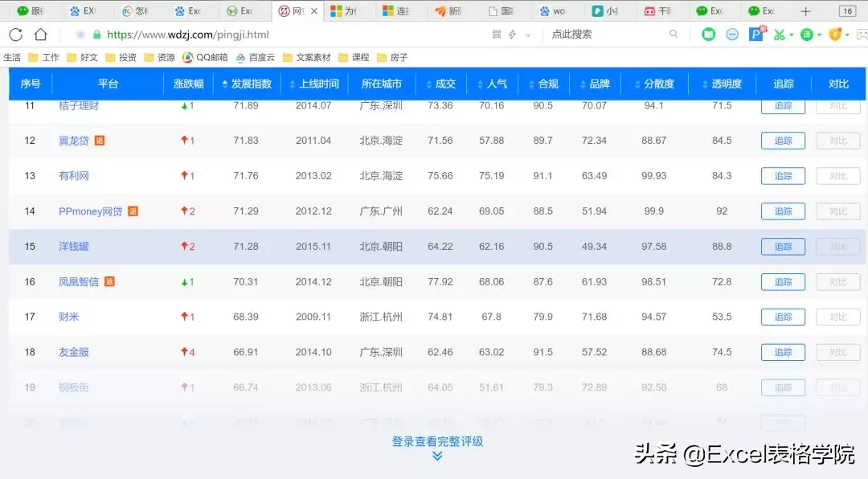Open the dropdown arrow beside the shield icon

(x=847, y=35)
